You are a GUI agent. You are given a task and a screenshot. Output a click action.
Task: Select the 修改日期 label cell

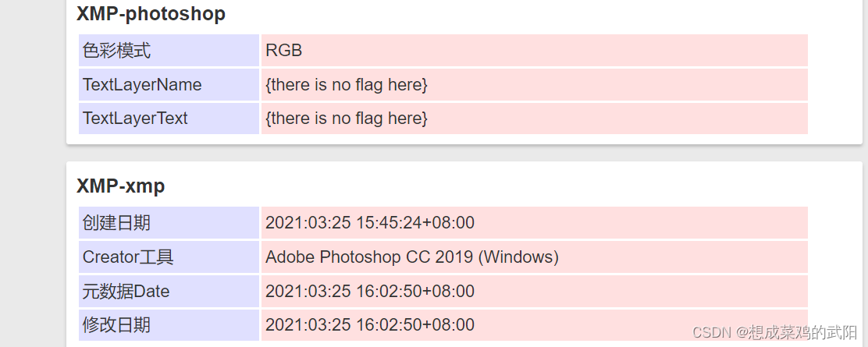pos(169,325)
